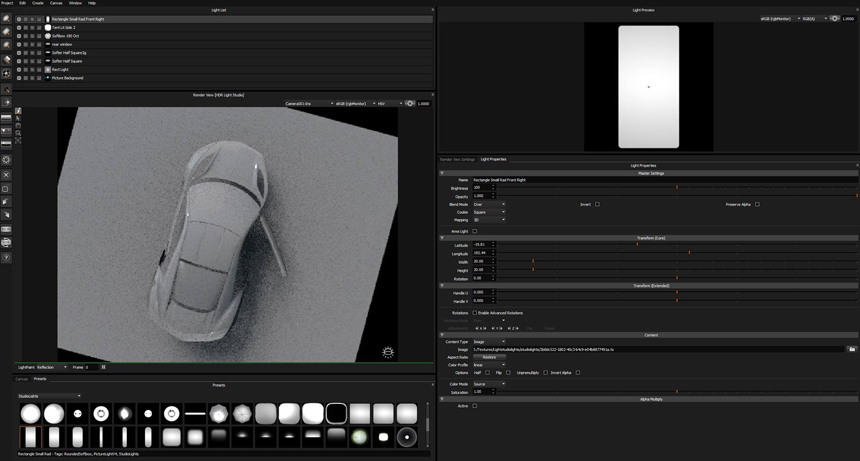Screen dimensions: 860x461
Task: Switch to the Canvas tab
Action: coord(21,379)
